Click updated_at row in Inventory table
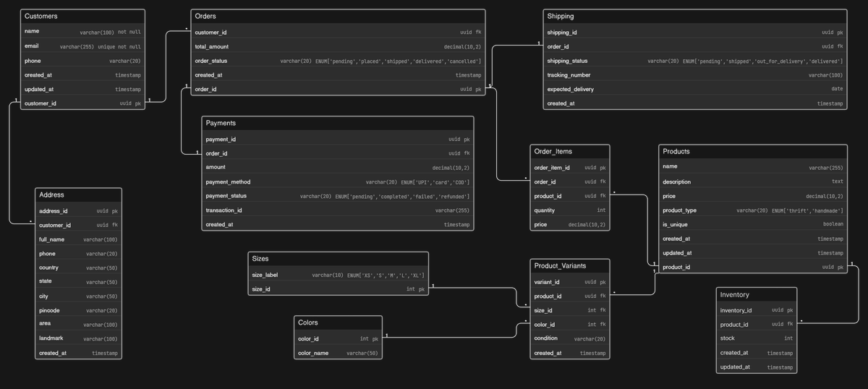 pyautogui.click(x=757, y=367)
